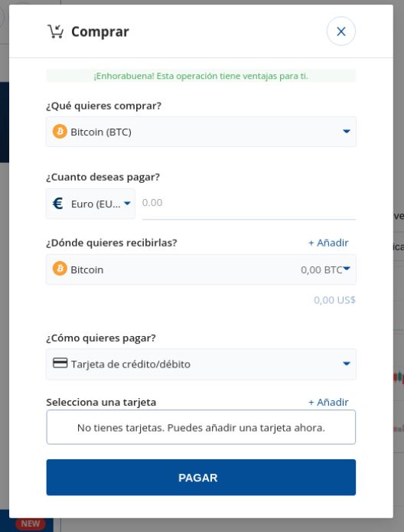Click the PAGAR button
Screen dimensions: 404x532
point(201,478)
